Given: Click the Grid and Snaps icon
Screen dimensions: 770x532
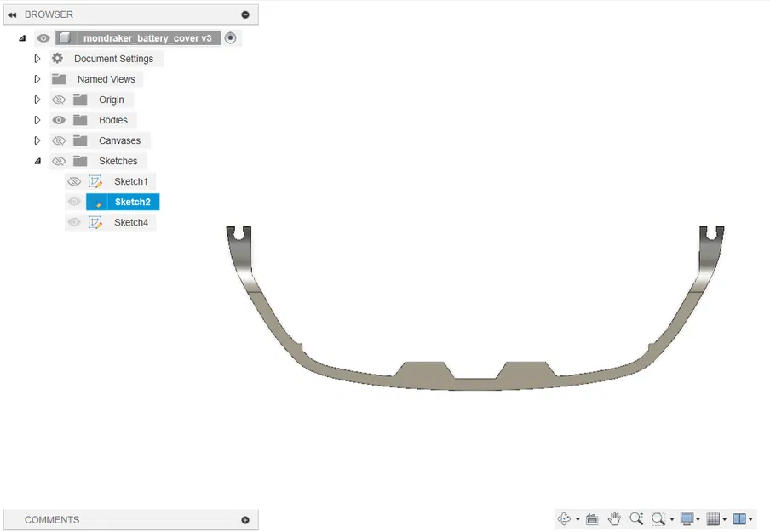Looking at the screenshot, I should pyautogui.click(x=715, y=518).
